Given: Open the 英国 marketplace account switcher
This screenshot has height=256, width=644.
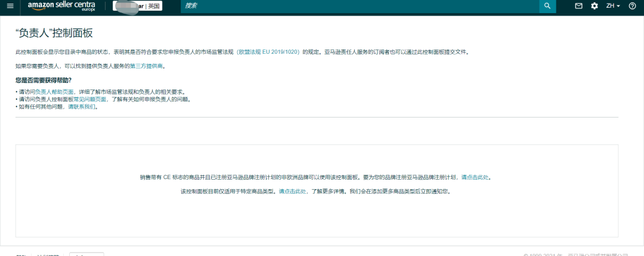Looking at the screenshot, I should (x=138, y=6).
